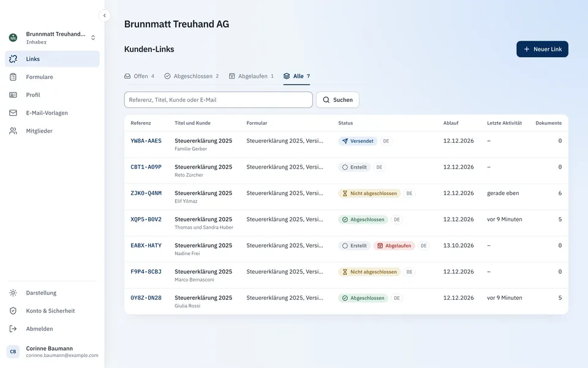Click 'gerade eben' activity cell
The width and height of the screenshot is (588, 368).
click(x=503, y=193)
